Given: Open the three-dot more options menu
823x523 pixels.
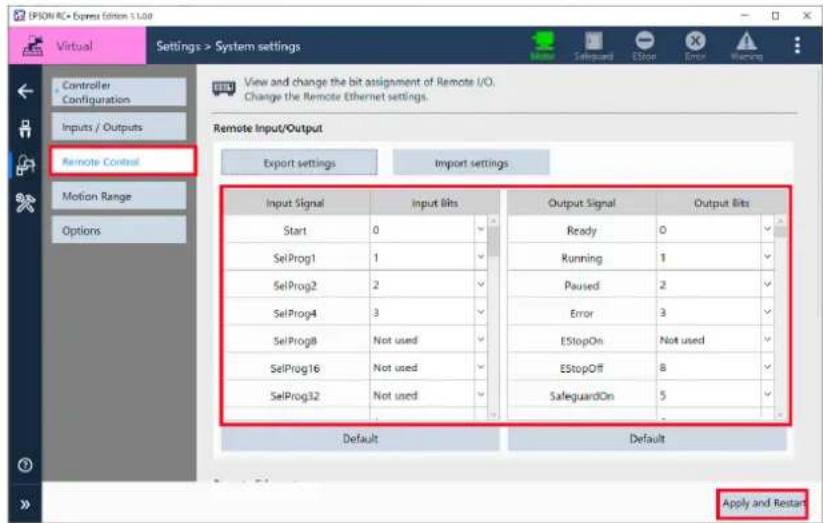Looking at the screenshot, I should pos(797,45).
